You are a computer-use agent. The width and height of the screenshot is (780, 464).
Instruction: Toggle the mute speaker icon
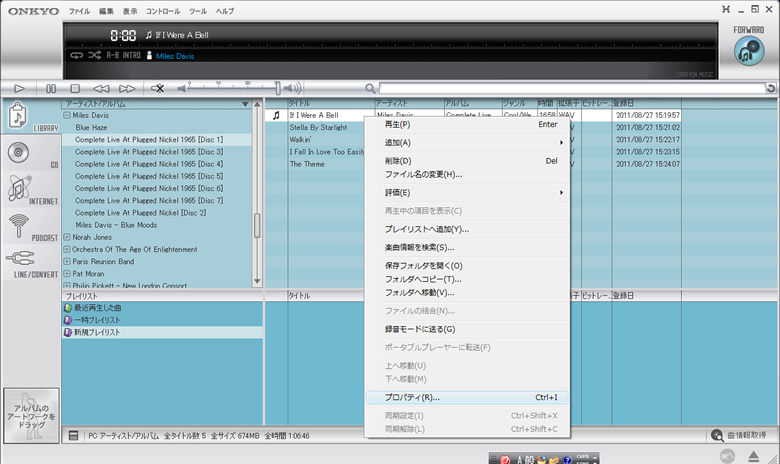click(158, 89)
